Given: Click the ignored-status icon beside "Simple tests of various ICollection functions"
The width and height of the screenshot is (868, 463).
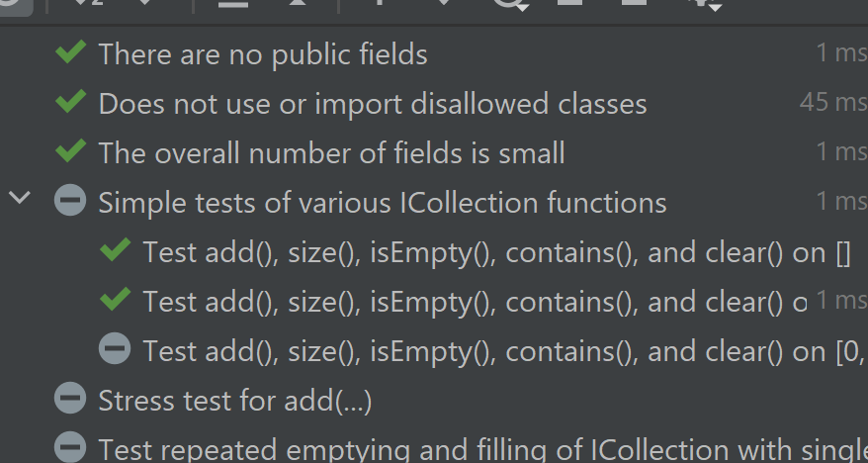Looking at the screenshot, I should 70,202.
